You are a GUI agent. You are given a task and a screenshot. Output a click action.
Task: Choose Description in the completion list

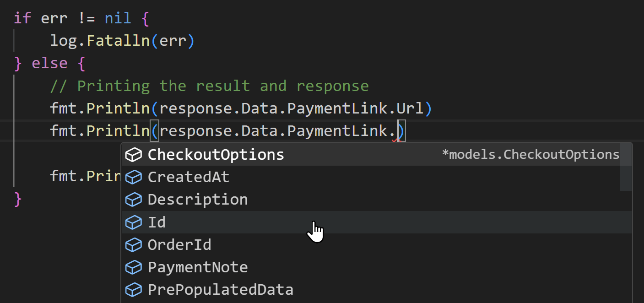point(197,199)
